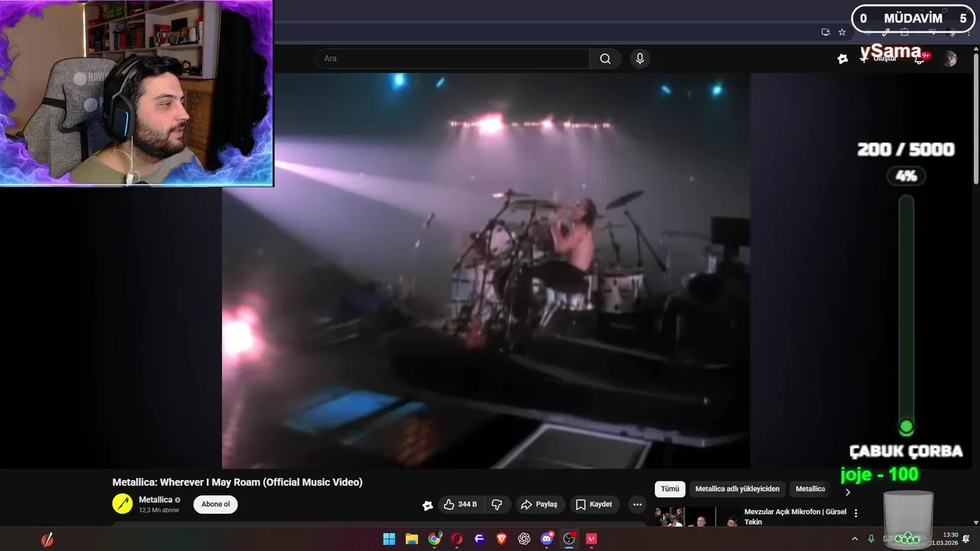Click the video title 'Wherever I May Roam'
Viewport: 980px width, 551px height.
click(x=237, y=482)
